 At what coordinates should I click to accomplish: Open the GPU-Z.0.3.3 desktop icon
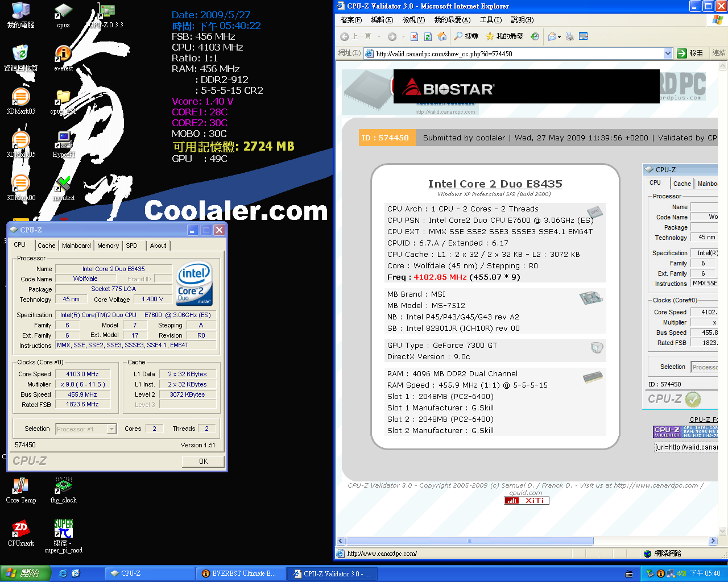(x=106, y=15)
